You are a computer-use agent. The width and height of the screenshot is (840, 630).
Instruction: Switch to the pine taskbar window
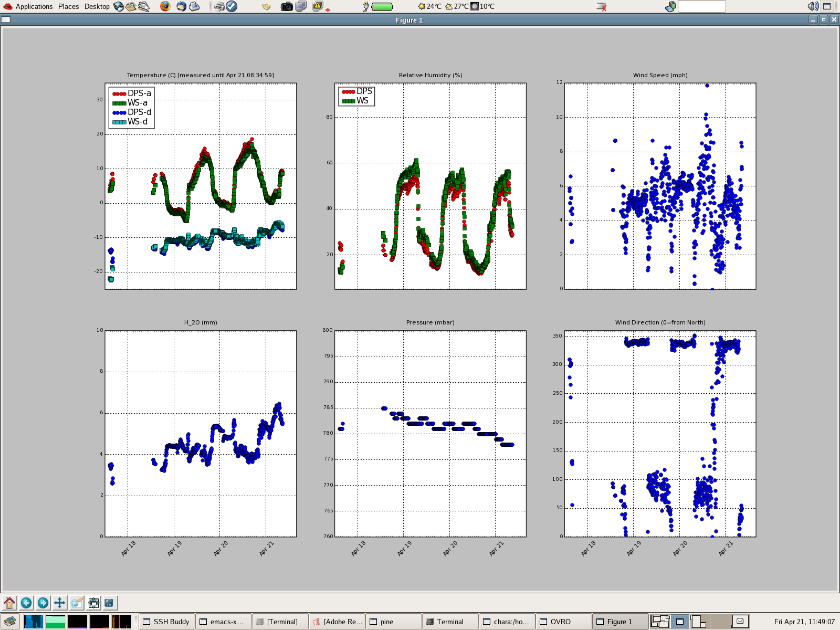pyautogui.click(x=394, y=622)
